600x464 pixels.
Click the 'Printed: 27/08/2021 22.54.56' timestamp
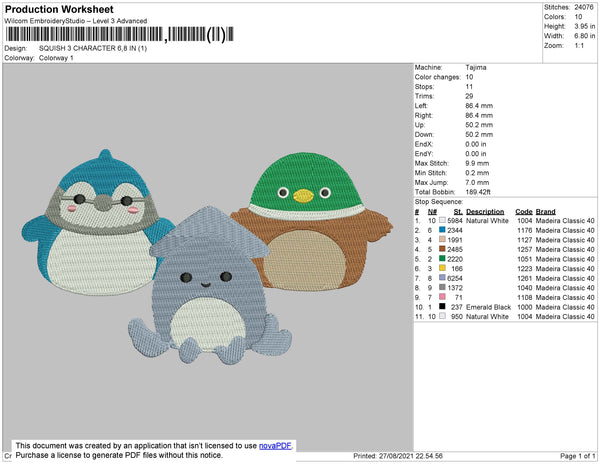click(x=398, y=456)
